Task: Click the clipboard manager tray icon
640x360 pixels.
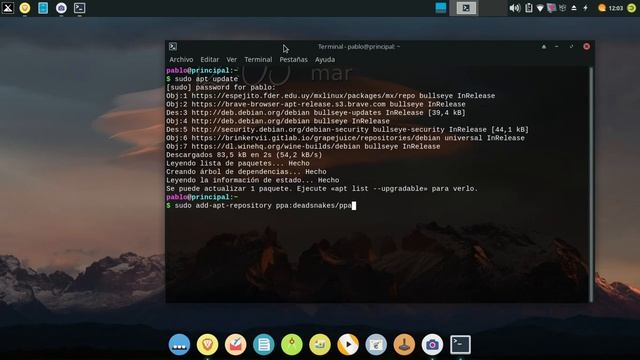Action: (529, 8)
